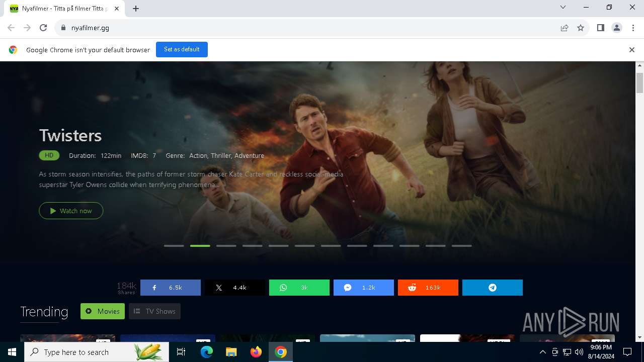Image resolution: width=644 pixels, height=362 pixels.
Task: Click the page scrollbar thumb
Action: pos(639,83)
